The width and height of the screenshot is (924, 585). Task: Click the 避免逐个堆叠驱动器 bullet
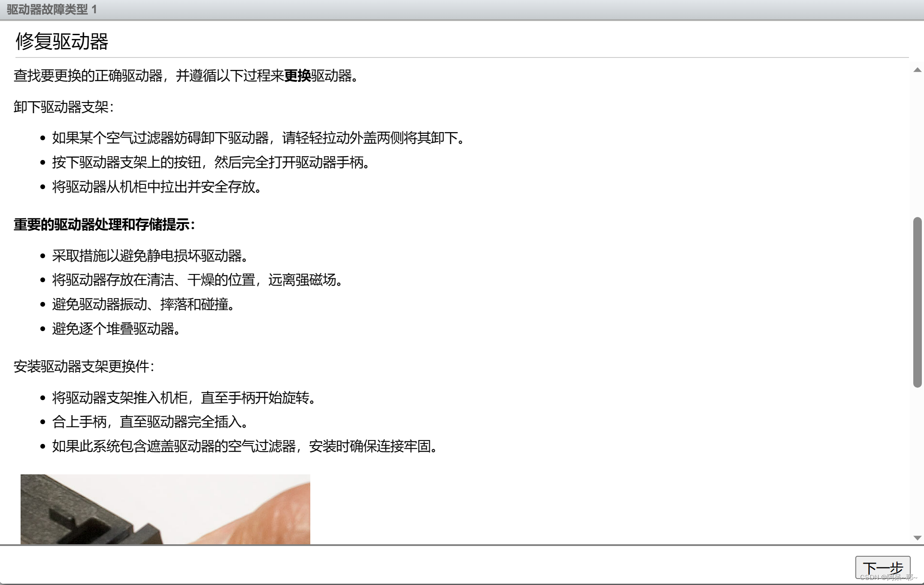click(116, 329)
